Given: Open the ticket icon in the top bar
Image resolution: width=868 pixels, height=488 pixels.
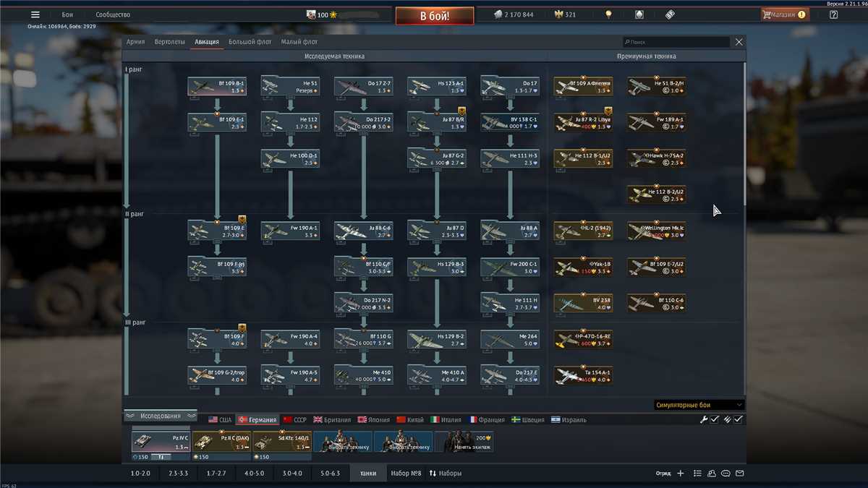Looking at the screenshot, I should (x=669, y=14).
